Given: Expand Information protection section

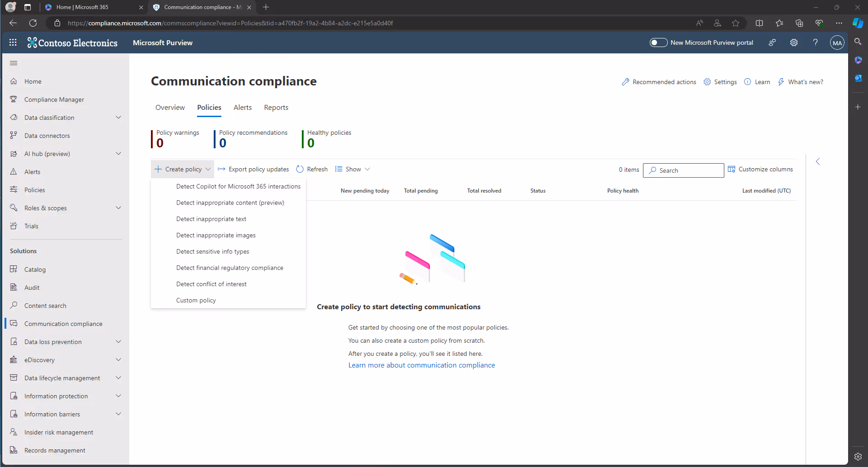Looking at the screenshot, I should 118,396.
